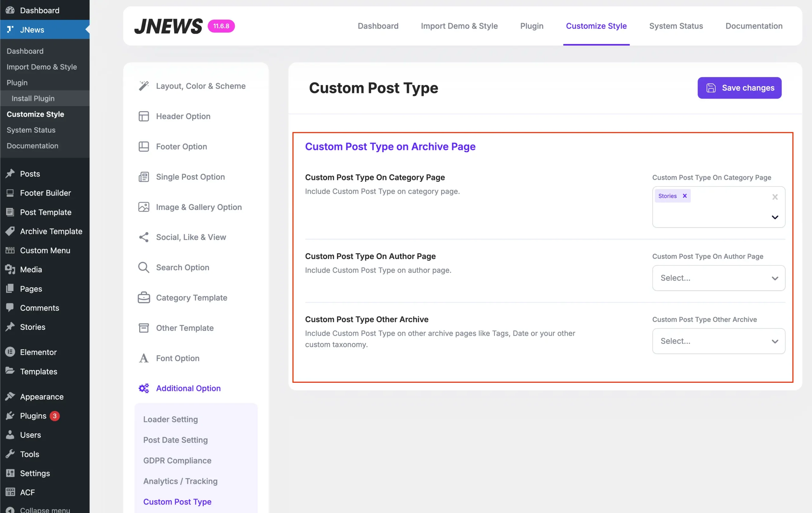Open the Post Date Setting link
The height and width of the screenshot is (513, 812).
pos(175,440)
